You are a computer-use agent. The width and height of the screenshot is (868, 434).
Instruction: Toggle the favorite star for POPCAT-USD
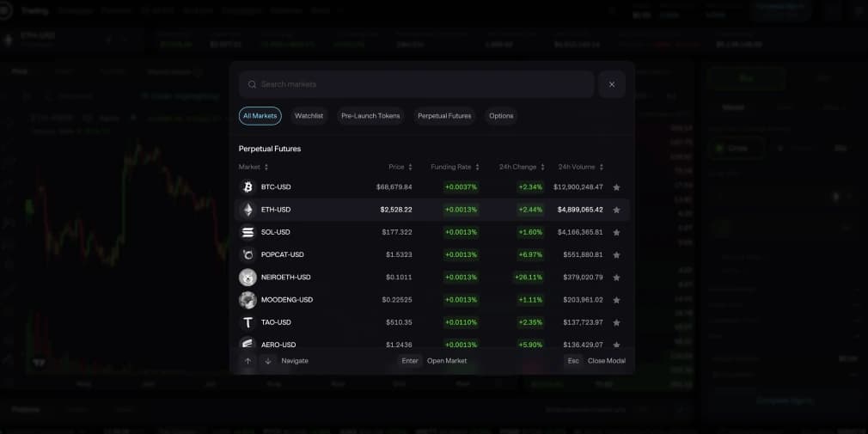click(616, 255)
